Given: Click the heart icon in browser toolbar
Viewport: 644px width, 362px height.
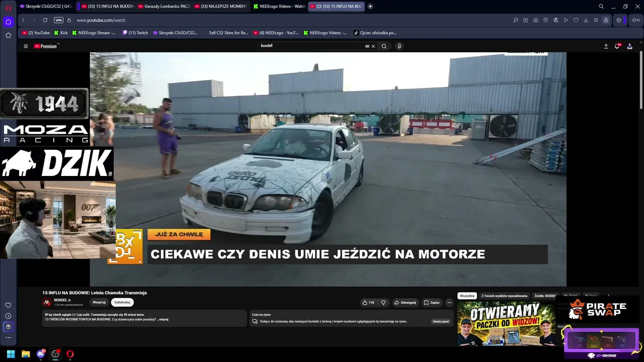Looking at the screenshot, I should tap(576, 20).
